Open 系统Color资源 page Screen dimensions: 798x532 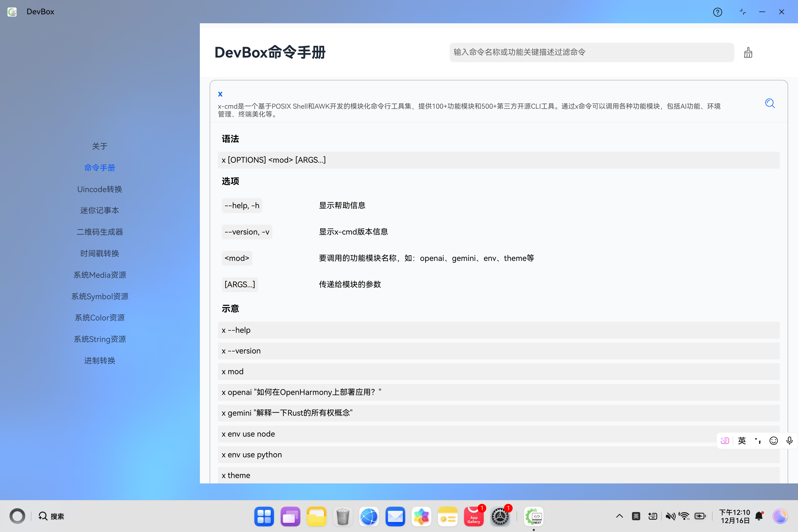(x=99, y=318)
